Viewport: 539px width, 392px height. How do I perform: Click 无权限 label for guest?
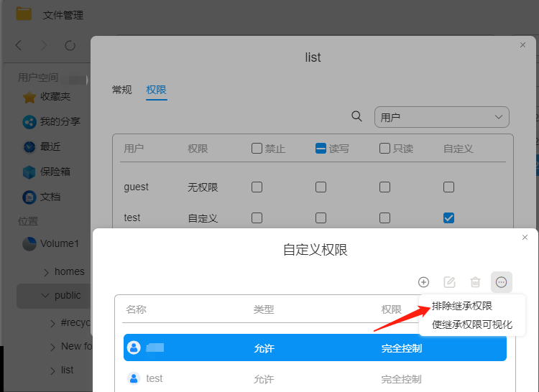coord(203,187)
